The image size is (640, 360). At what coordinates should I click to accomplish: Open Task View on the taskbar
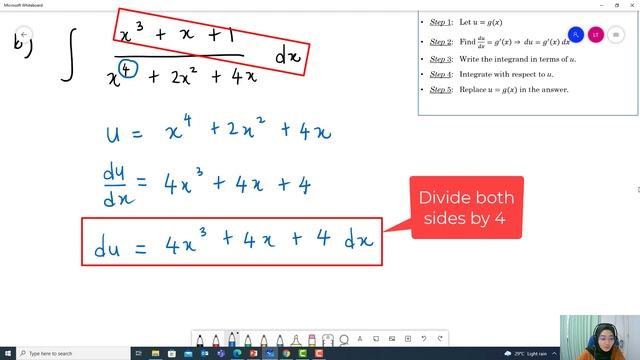[x=138, y=353]
